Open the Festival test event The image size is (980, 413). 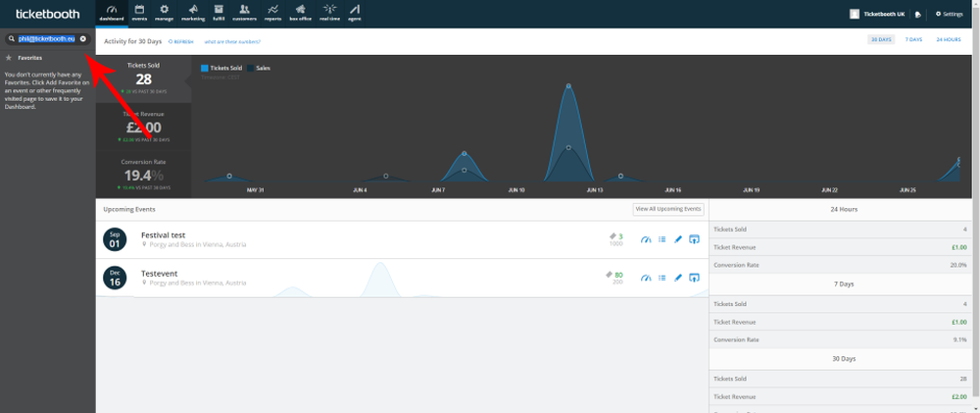[163, 235]
